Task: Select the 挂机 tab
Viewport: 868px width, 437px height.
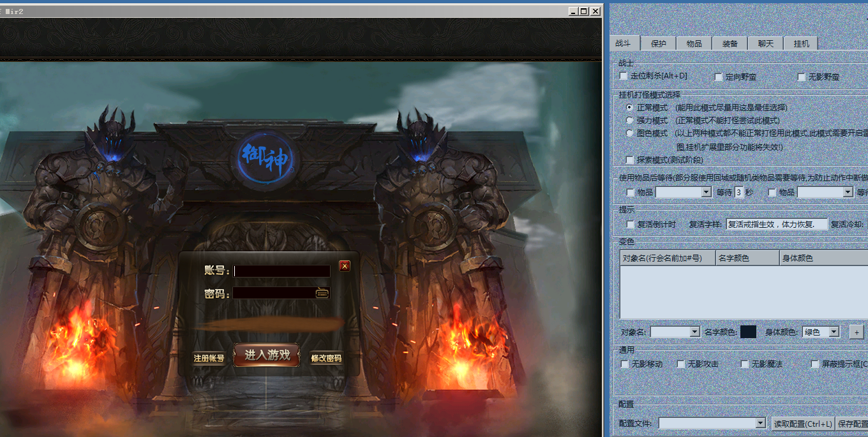Action: (x=802, y=43)
